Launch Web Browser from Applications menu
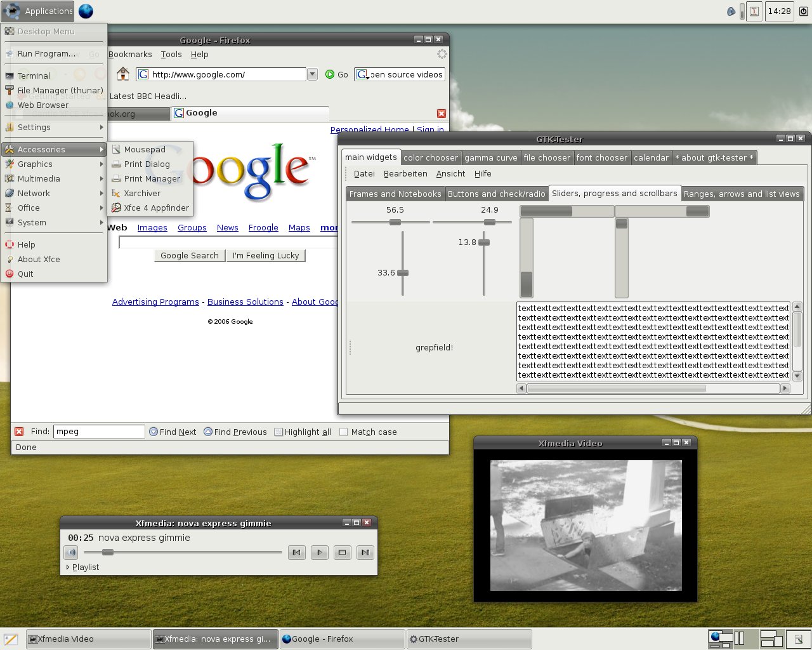The width and height of the screenshot is (812, 650). coord(54,105)
